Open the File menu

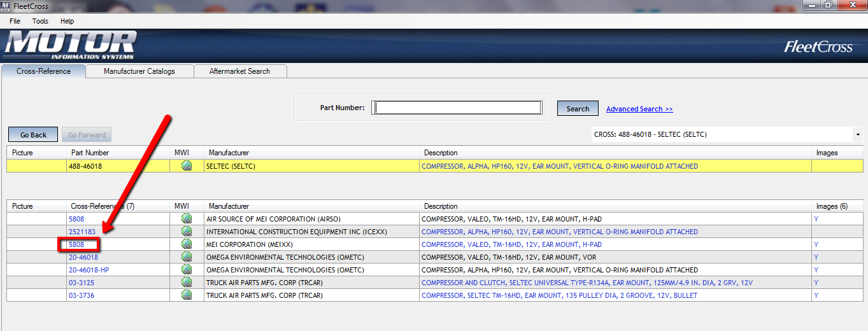15,21
